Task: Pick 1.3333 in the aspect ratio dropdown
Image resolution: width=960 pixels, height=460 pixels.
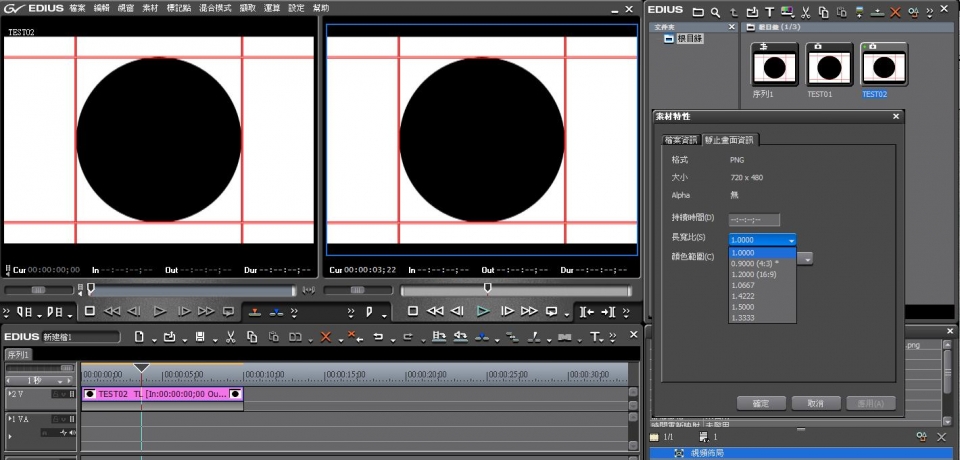Action: tap(743, 317)
